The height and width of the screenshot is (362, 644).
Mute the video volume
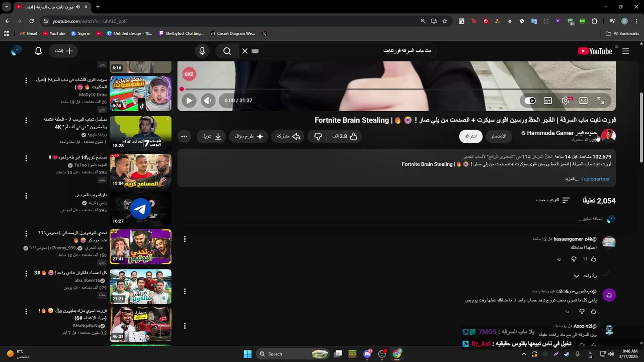208,101
